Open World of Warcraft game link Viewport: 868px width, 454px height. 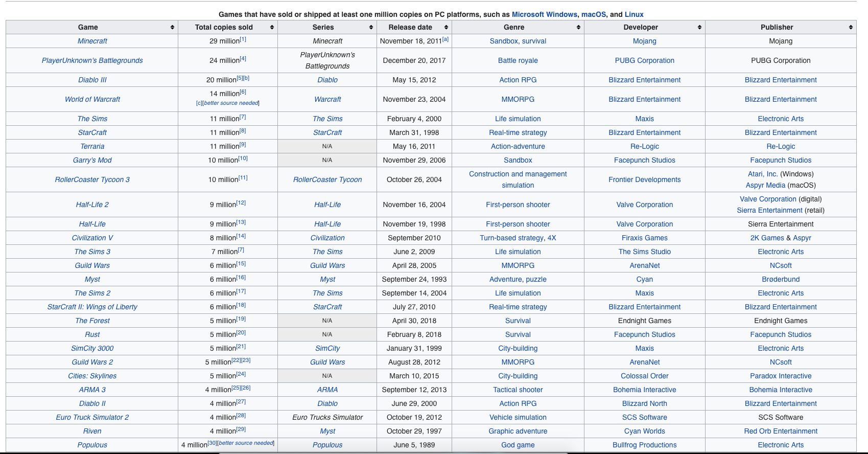[92, 99]
